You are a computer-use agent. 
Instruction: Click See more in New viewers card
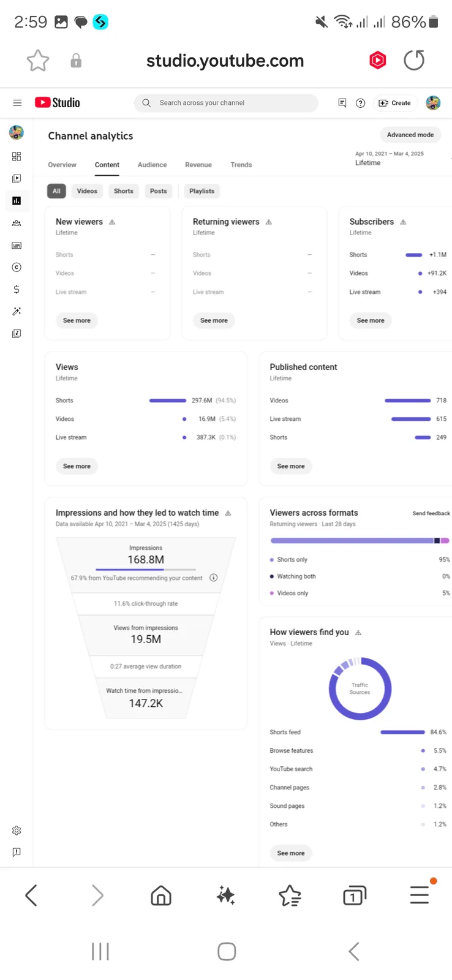[77, 320]
